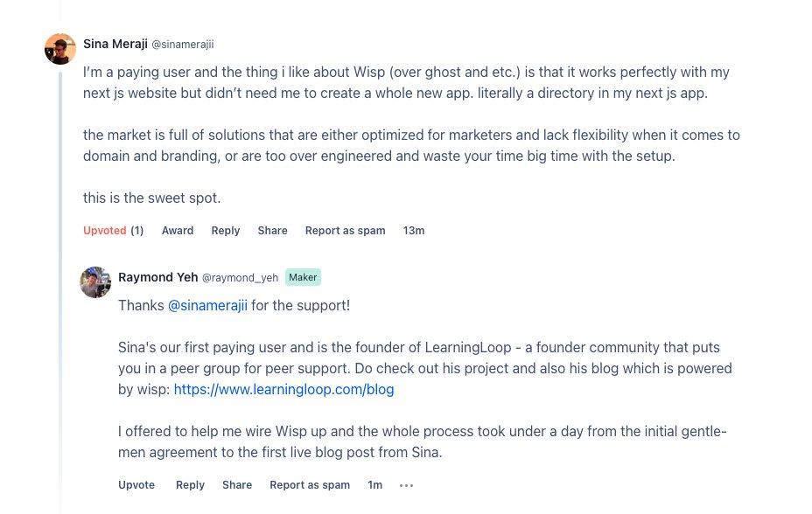Award Sina Meraji's comment
Image resolution: width=812 pixels, height=514 pixels.
click(x=178, y=231)
